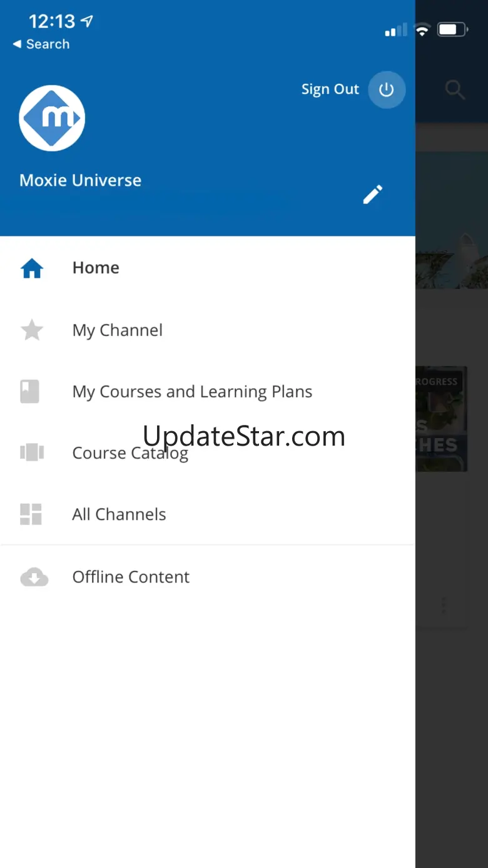Tap the dimmed search magnifier icon
This screenshot has height=868, width=488.
point(455,90)
